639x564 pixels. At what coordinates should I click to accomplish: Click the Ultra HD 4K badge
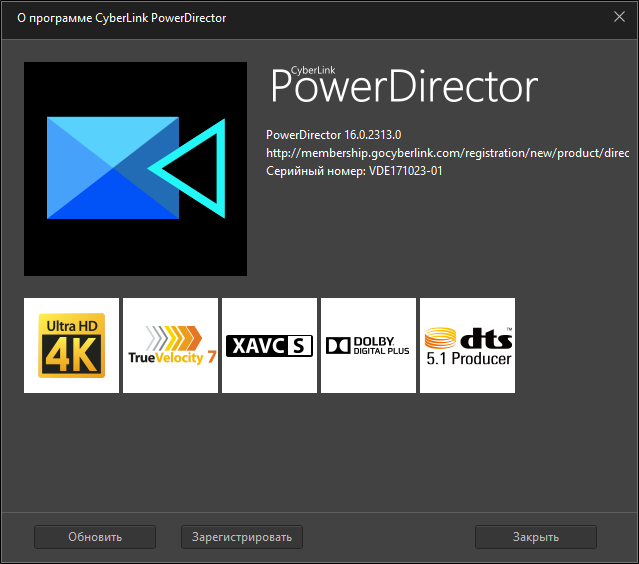point(71,346)
